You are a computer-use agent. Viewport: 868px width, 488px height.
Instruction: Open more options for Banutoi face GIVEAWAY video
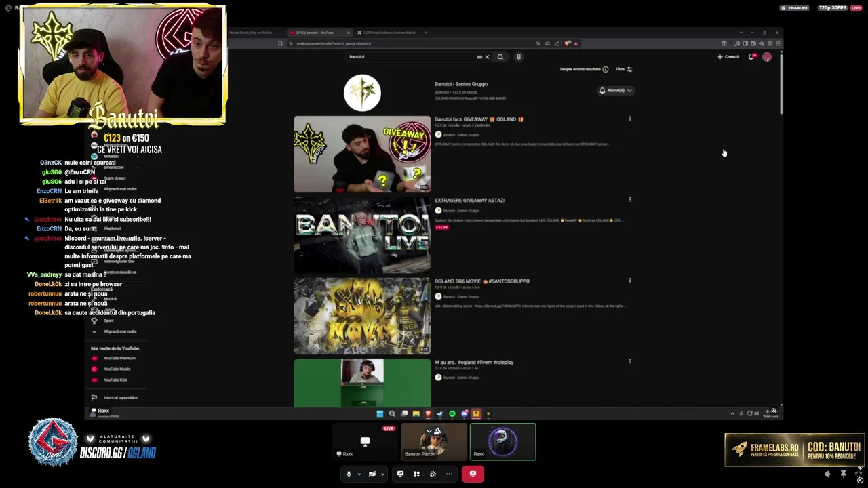tap(630, 119)
